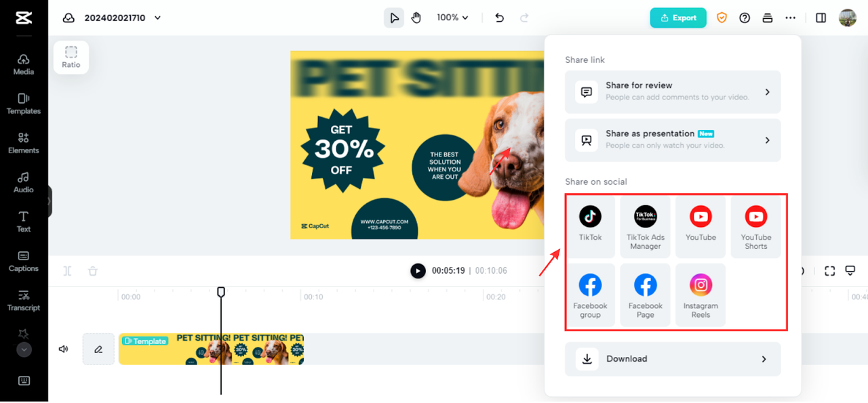
Task: Open keyboard shortcuts icon in sidebar
Action: (x=24, y=381)
